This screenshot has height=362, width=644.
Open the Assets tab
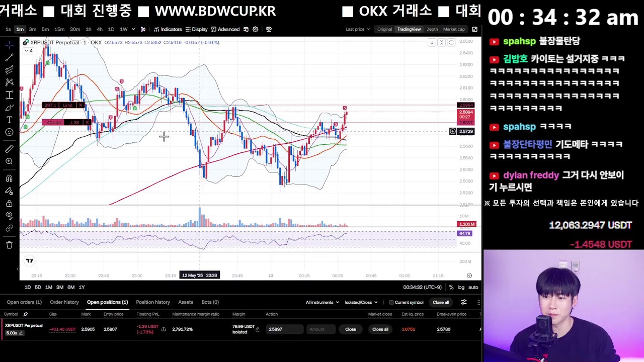pos(186,302)
